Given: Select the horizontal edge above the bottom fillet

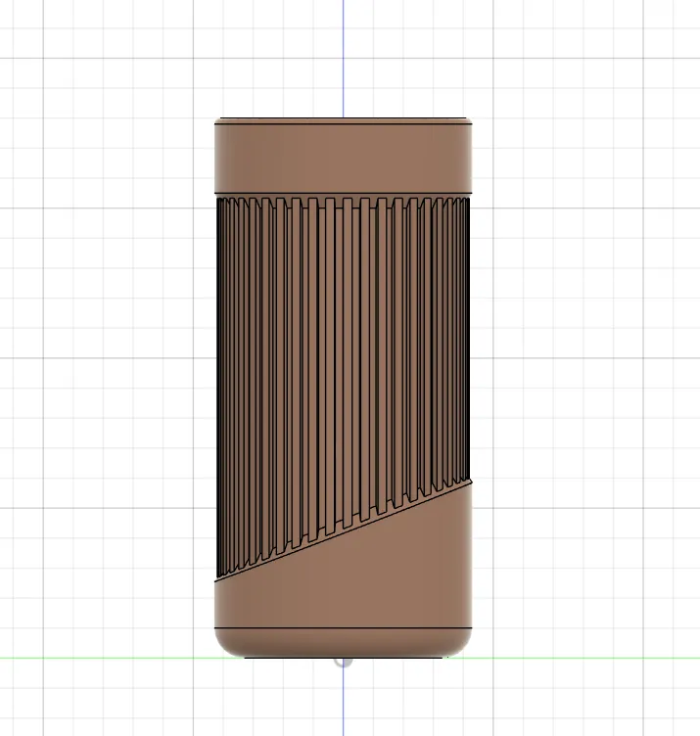Looking at the screenshot, I should [343, 626].
